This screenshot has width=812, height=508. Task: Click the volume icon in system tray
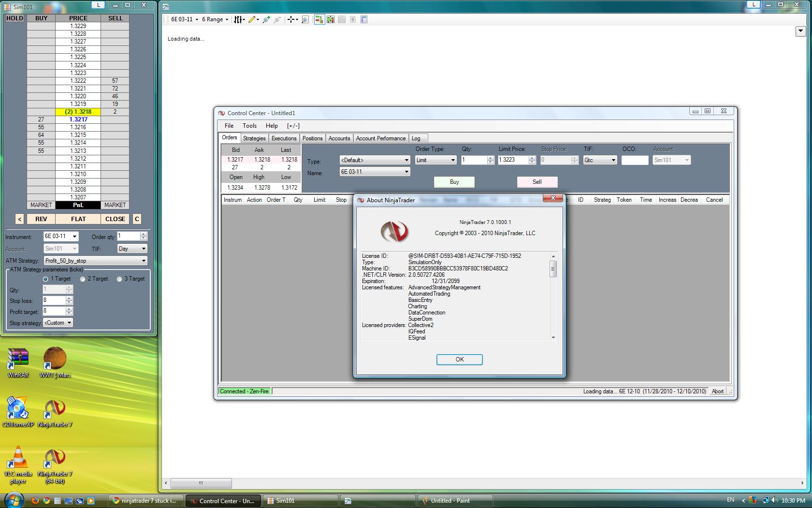pos(775,500)
